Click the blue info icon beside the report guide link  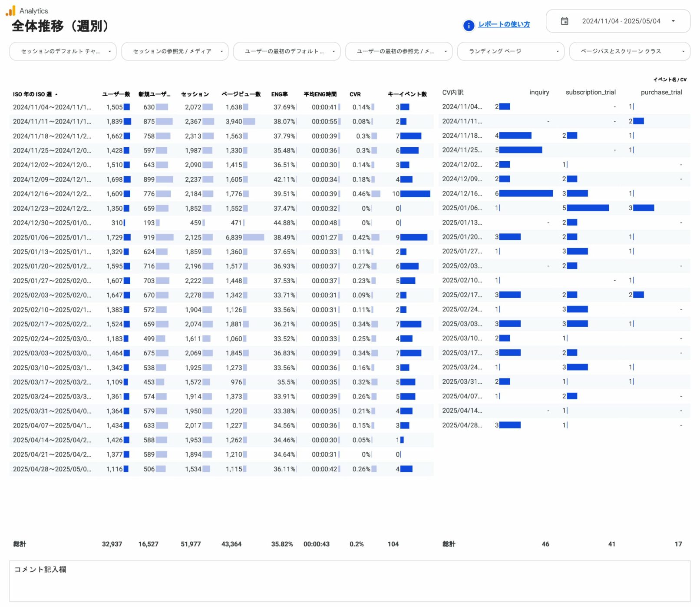coord(469,26)
